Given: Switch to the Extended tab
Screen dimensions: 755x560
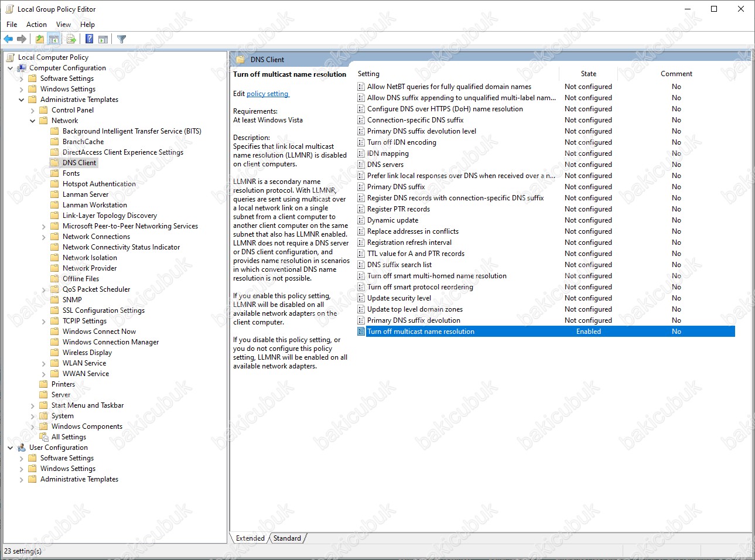Looking at the screenshot, I should [250, 538].
